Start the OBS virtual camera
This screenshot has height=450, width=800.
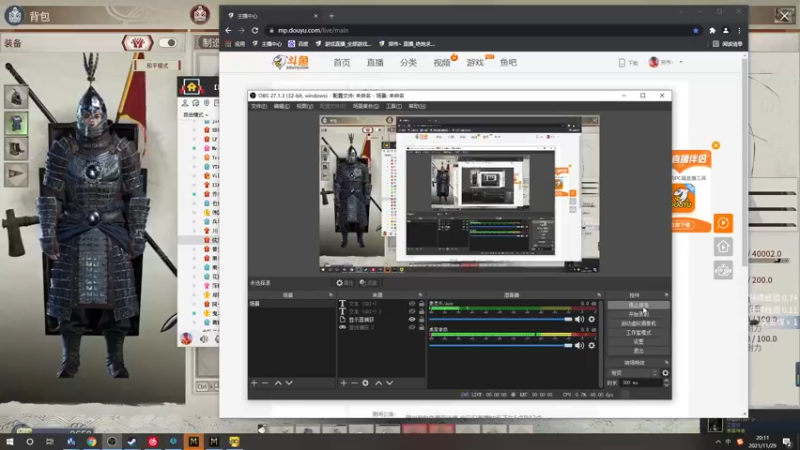click(638, 323)
